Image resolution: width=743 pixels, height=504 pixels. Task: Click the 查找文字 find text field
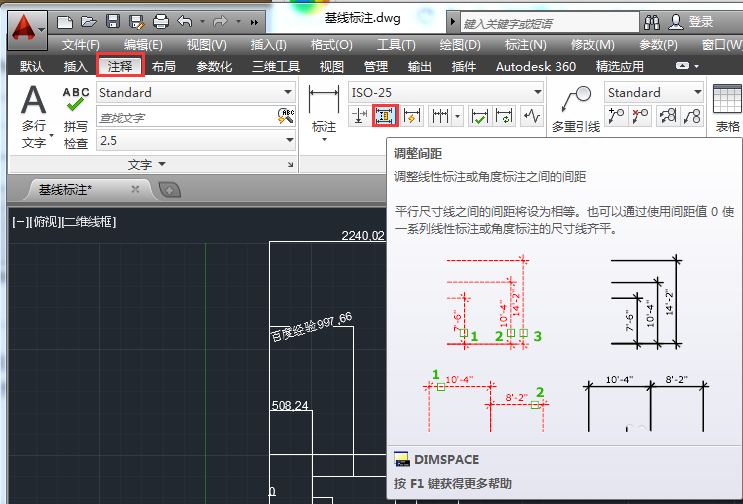click(x=187, y=117)
